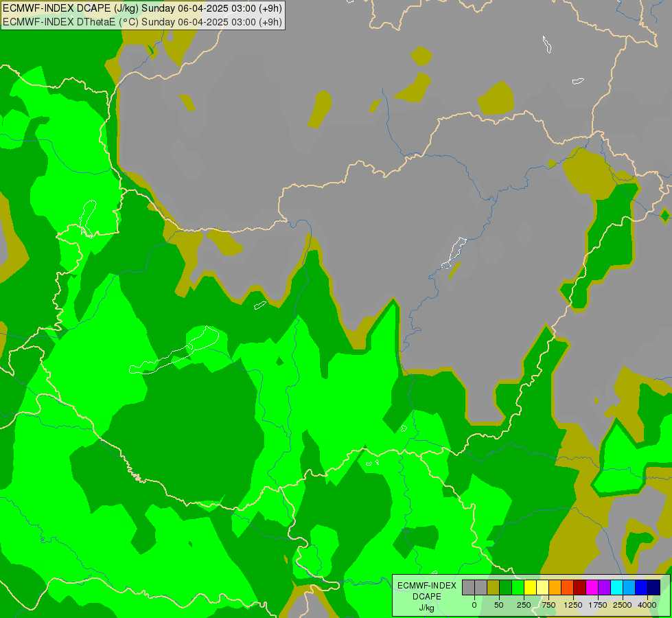The width and height of the screenshot is (672, 618).
Task: Select the purple legend swatch
Action: 604,588
